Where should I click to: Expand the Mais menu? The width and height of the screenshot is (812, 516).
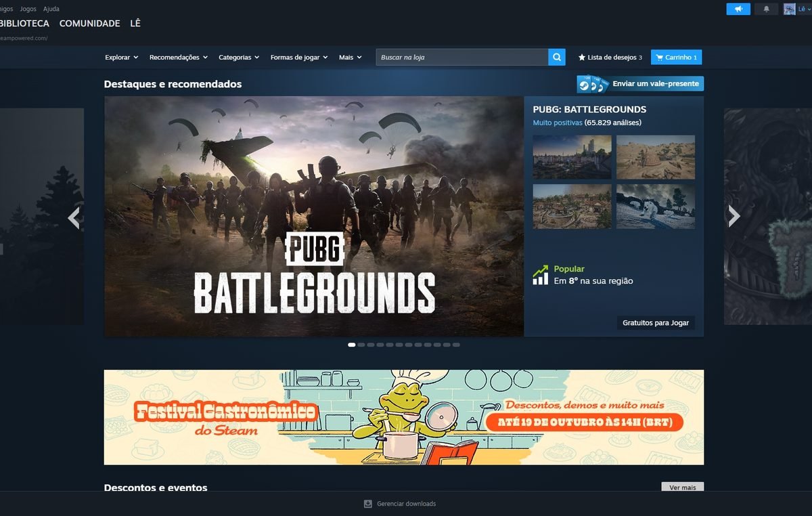point(351,58)
